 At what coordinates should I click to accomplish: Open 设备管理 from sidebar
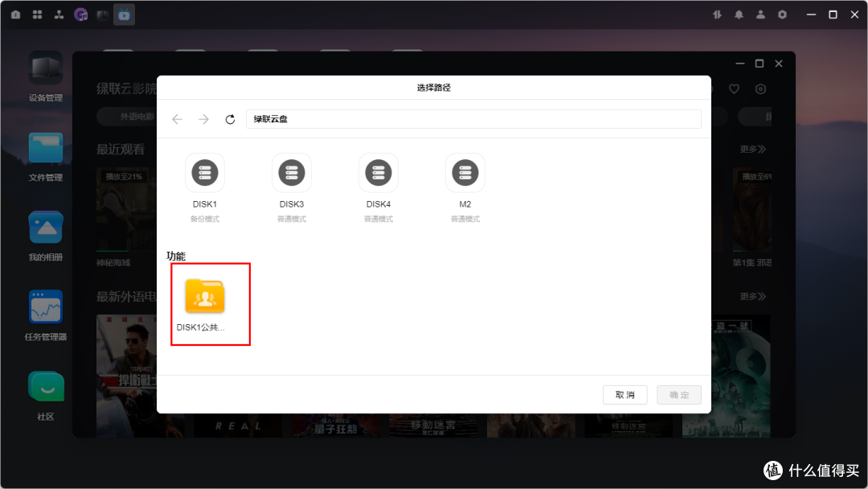tap(45, 76)
